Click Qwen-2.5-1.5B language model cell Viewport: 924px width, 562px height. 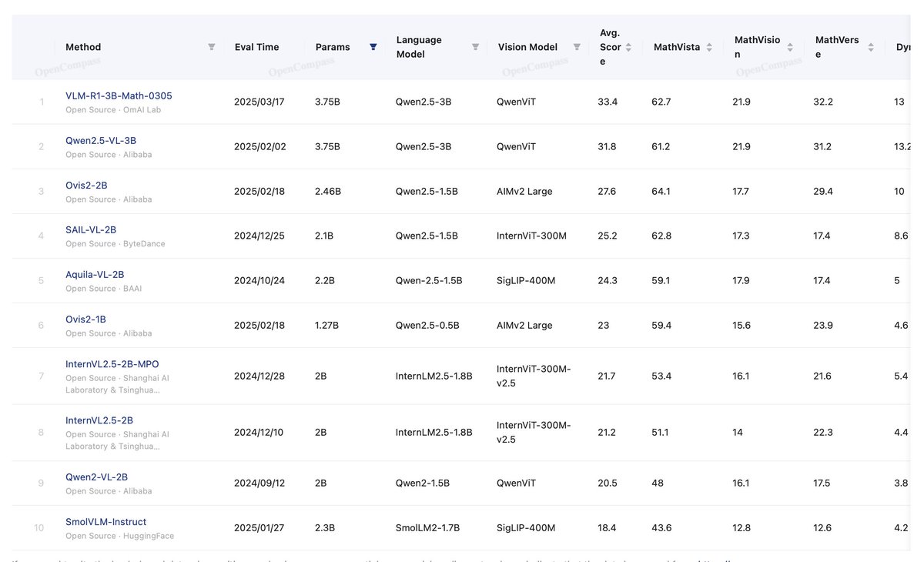[x=429, y=281]
